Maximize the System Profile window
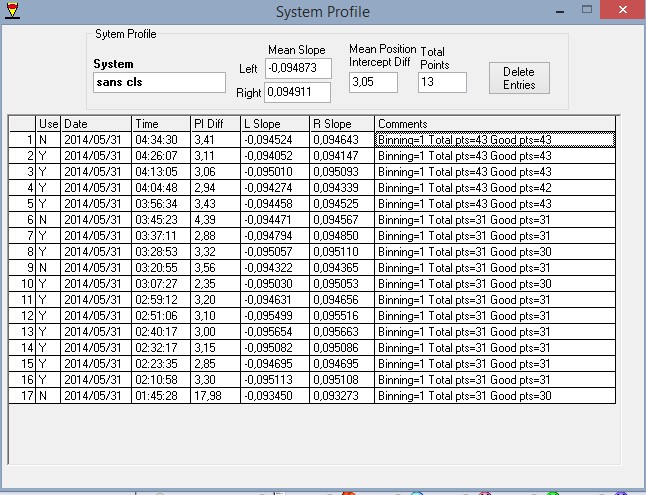Image resolution: width=646 pixels, height=495 pixels. [x=587, y=9]
